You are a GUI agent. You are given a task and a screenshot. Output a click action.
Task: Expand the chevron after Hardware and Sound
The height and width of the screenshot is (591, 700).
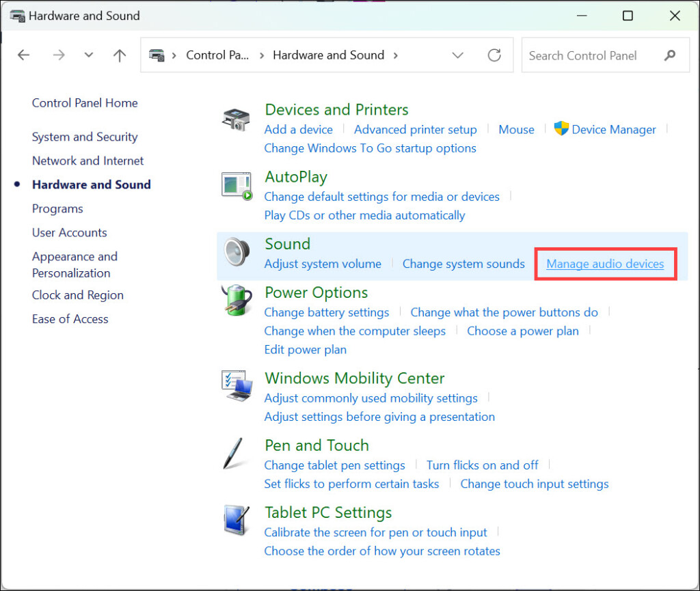click(396, 55)
